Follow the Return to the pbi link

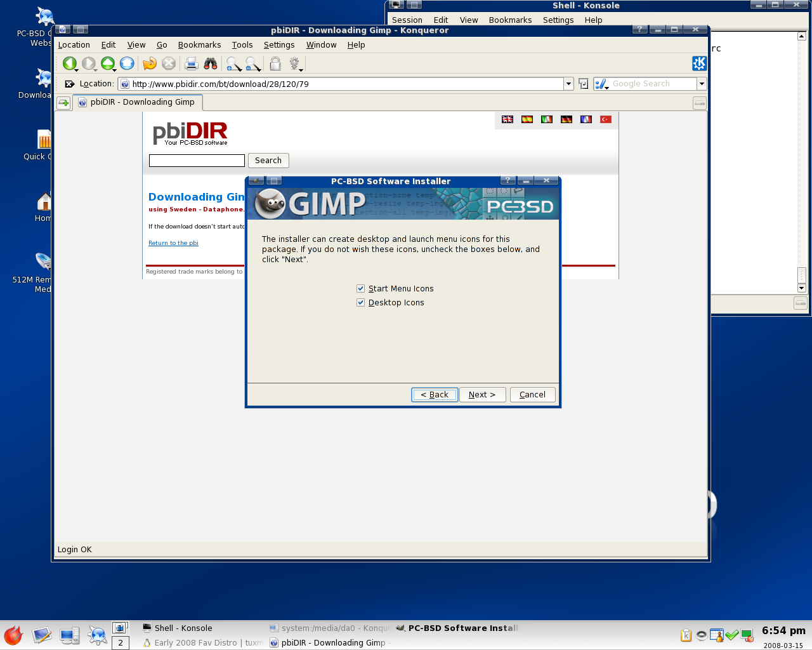pyautogui.click(x=173, y=243)
